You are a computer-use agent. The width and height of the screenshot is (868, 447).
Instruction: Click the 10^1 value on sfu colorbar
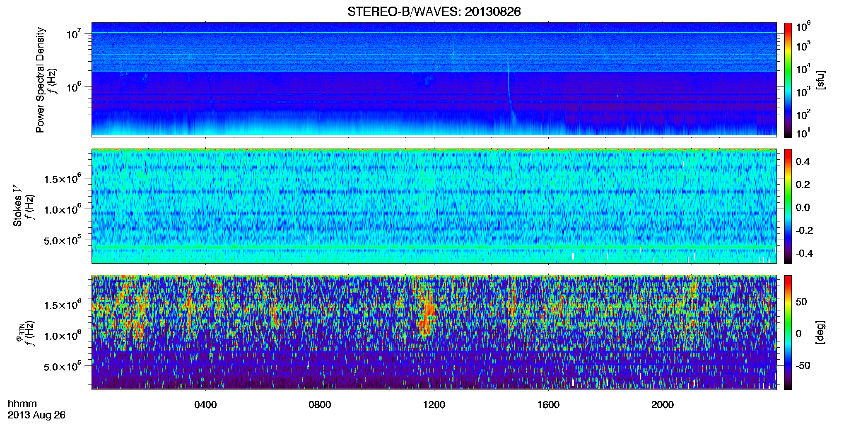(x=803, y=133)
